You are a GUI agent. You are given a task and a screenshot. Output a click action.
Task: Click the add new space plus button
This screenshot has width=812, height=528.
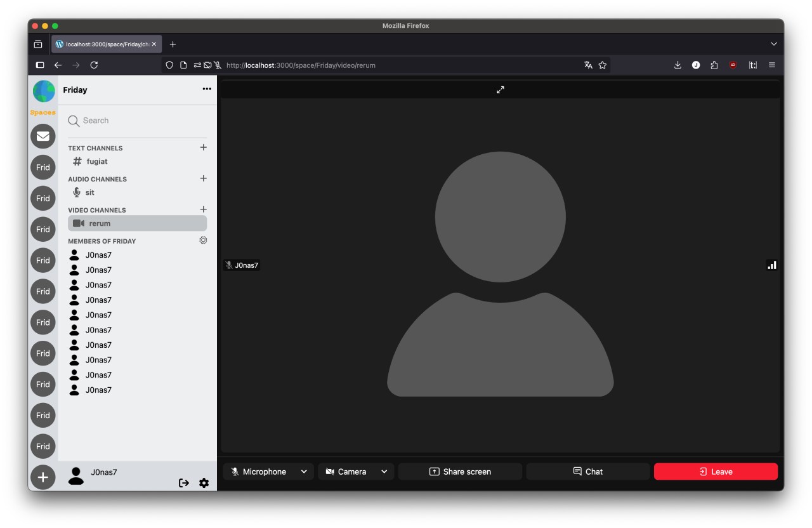coord(43,477)
